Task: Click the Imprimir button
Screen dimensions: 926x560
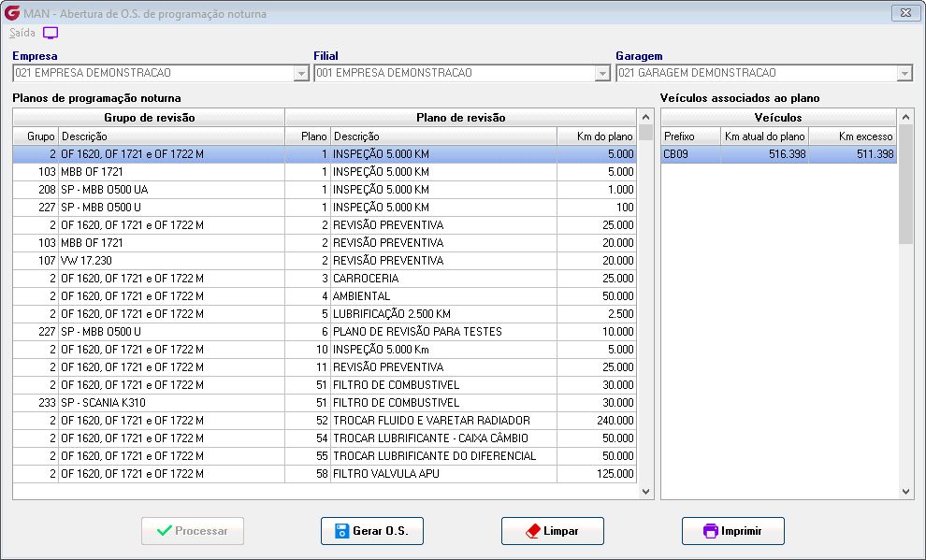Action: 733,531
